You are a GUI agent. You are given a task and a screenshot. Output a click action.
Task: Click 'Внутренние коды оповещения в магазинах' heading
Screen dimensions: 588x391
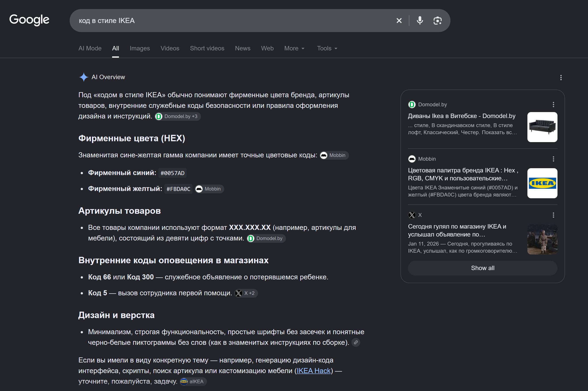point(173,260)
